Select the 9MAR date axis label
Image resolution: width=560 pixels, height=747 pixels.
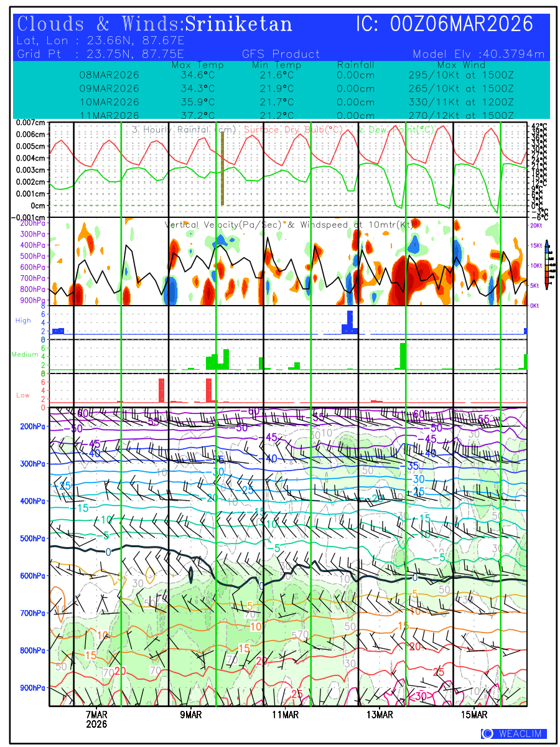[191, 714]
